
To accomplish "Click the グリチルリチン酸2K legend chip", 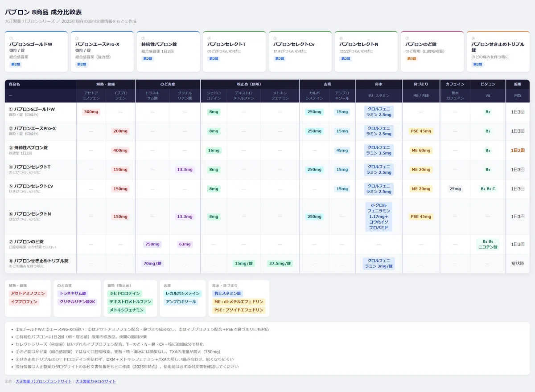I will coord(78,302).
